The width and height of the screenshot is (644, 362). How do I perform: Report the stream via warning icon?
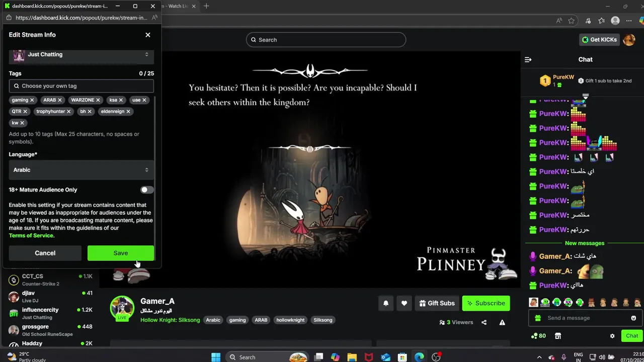(502, 323)
